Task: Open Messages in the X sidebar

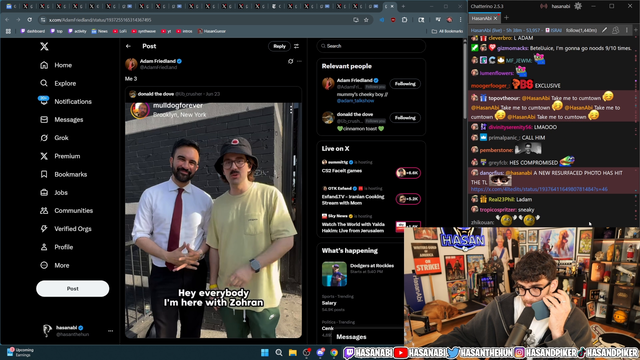Action: [62, 120]
